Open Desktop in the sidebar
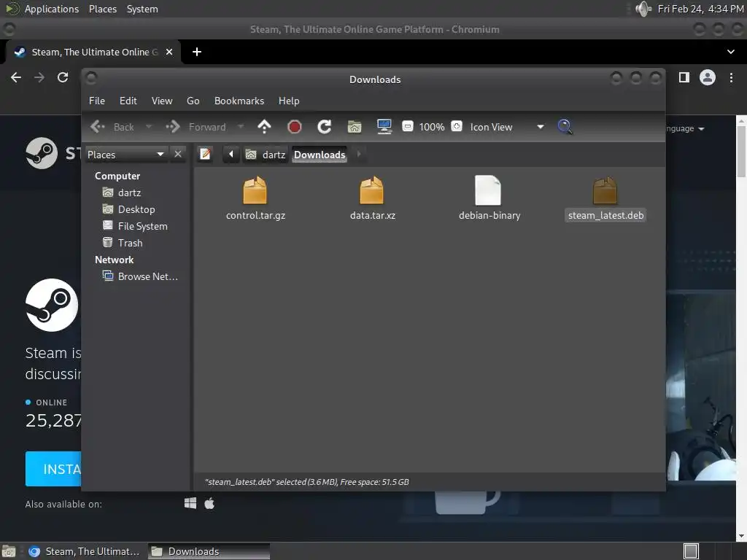 (x=128, y=209)
